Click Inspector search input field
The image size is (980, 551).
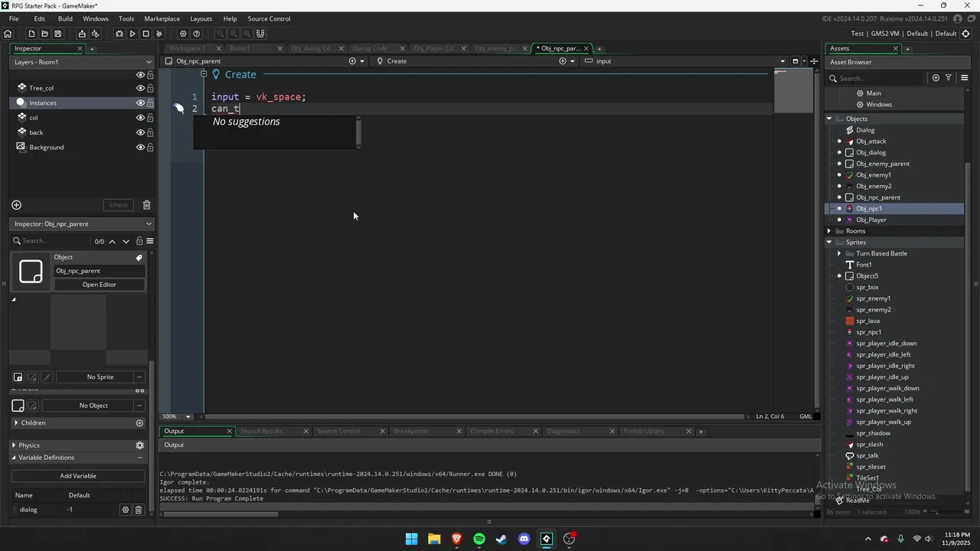pyautogui.click(x=52, y=241)
